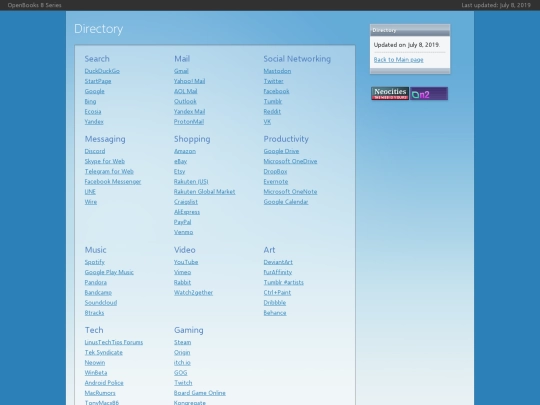Screen dimensions: 540x405
Task: Open the Back to Main page link
Action: 398,60
